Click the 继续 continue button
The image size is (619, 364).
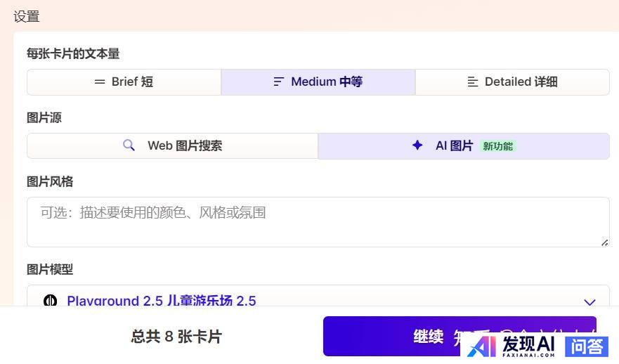(x=460, y=337)
